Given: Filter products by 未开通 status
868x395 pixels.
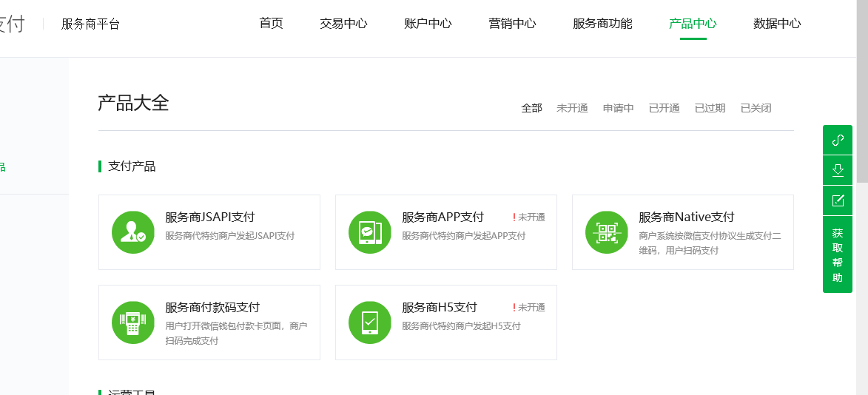Looking at the screenshot, I should coord(572,108).
